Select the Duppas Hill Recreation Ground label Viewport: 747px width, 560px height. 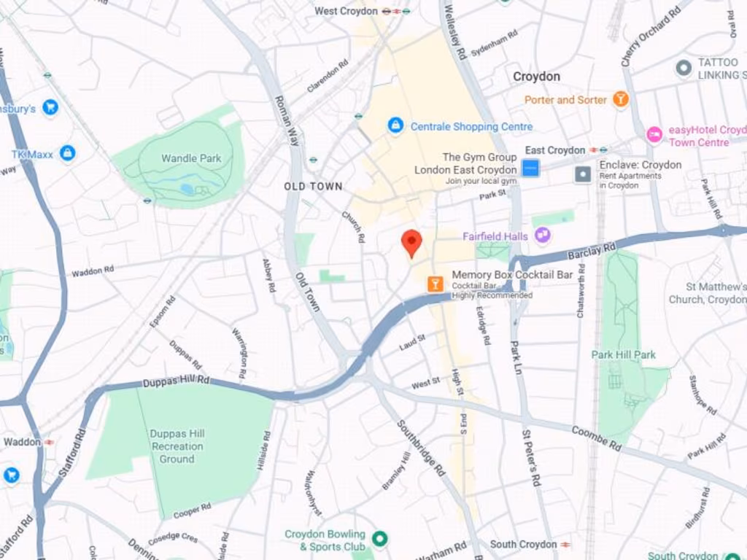coord(177,446)
